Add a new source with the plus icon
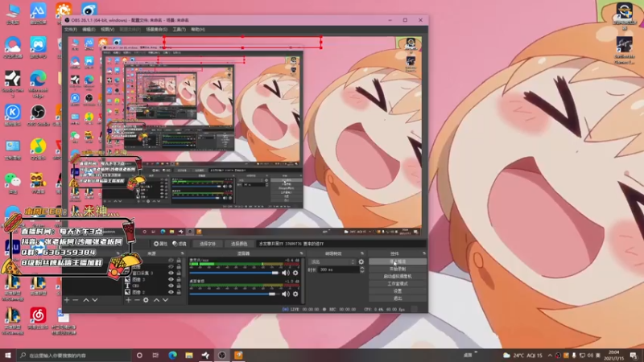 point(128,300)
